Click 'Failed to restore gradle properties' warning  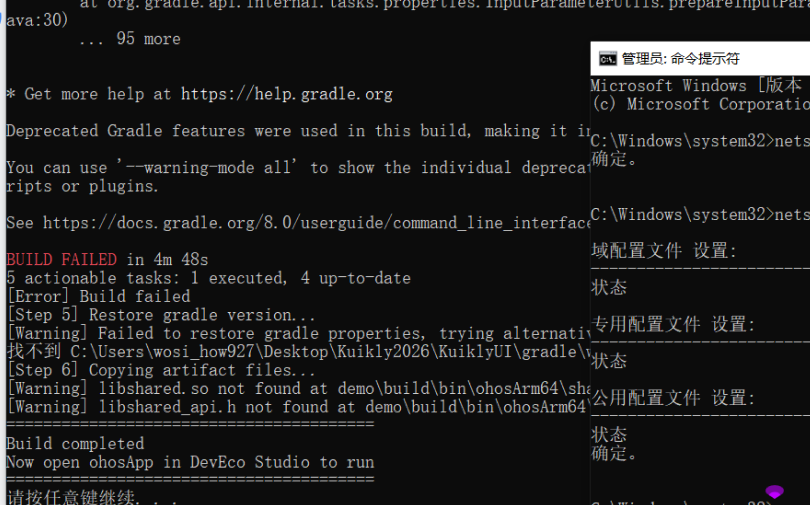pyautogui.click(x=298, y=333)
